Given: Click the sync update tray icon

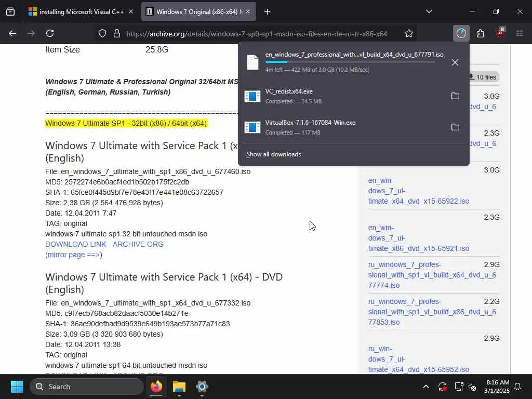Looking at the screenshot, I should [x=443, y=387].
